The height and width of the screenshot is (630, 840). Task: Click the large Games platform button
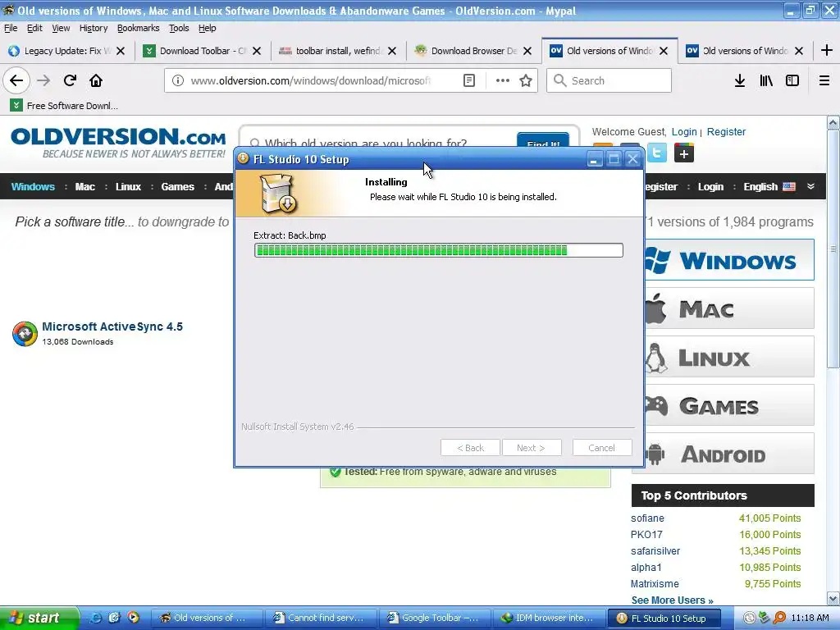[x=729, y=404]
